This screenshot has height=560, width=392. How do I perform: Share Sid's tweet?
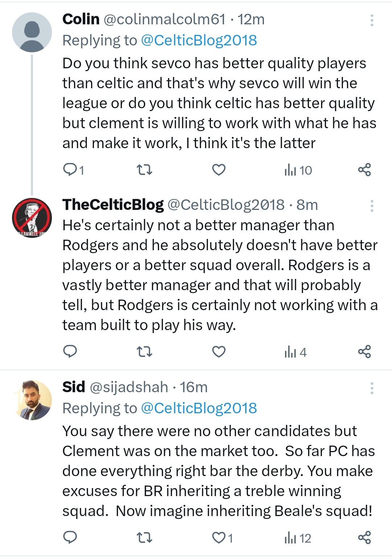click(x=364, y=537)
